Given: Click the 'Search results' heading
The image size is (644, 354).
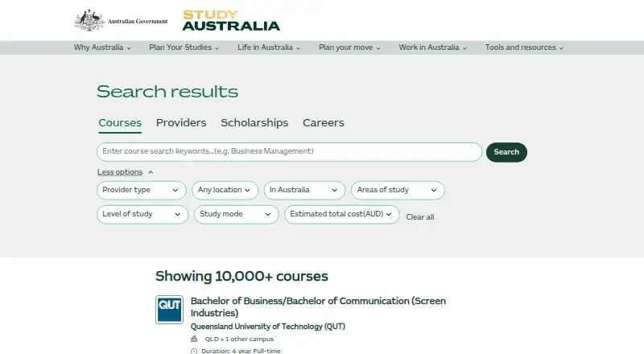Looking at the screenshot, I should tap(167, 91).
